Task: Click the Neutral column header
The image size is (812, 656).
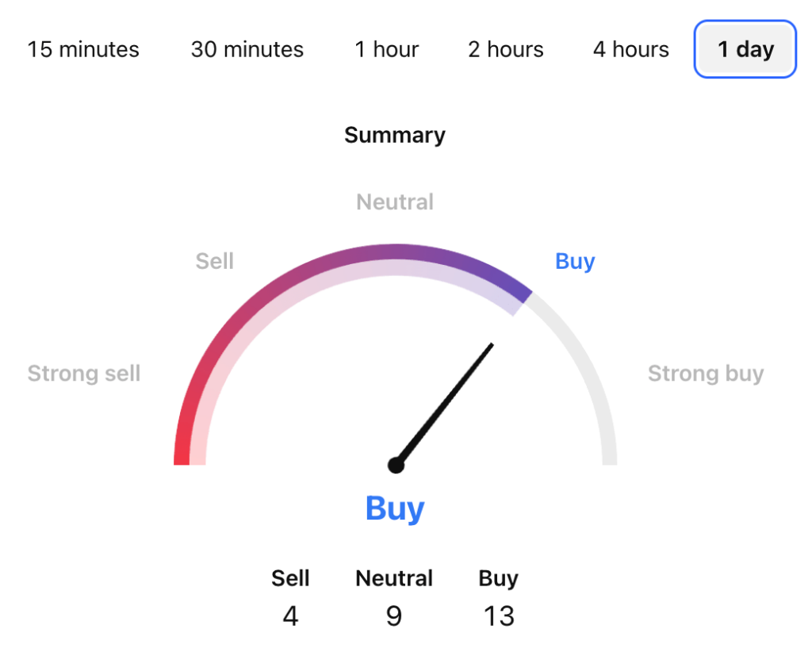Action: pos(393,578)
